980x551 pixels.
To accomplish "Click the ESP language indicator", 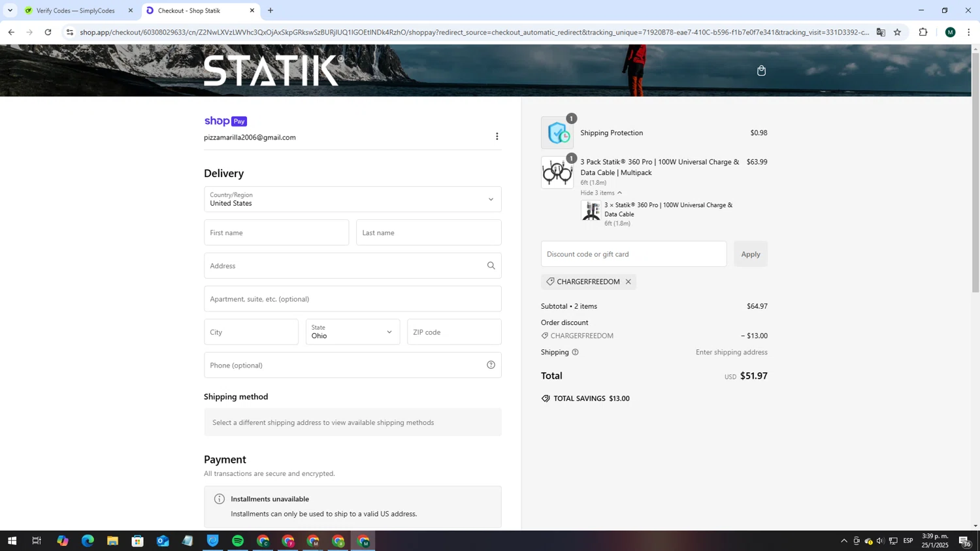I will 908,541.
